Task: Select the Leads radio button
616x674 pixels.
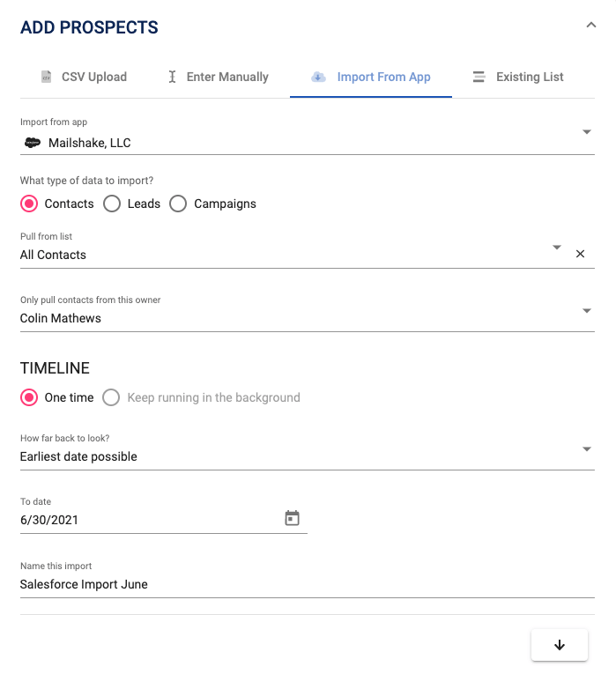Action: pos(112,204)
